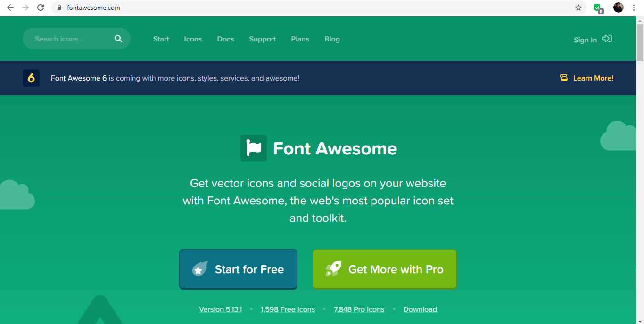Click the scrollbar up arrow
The image size is (644, 324).
(640, 20)
